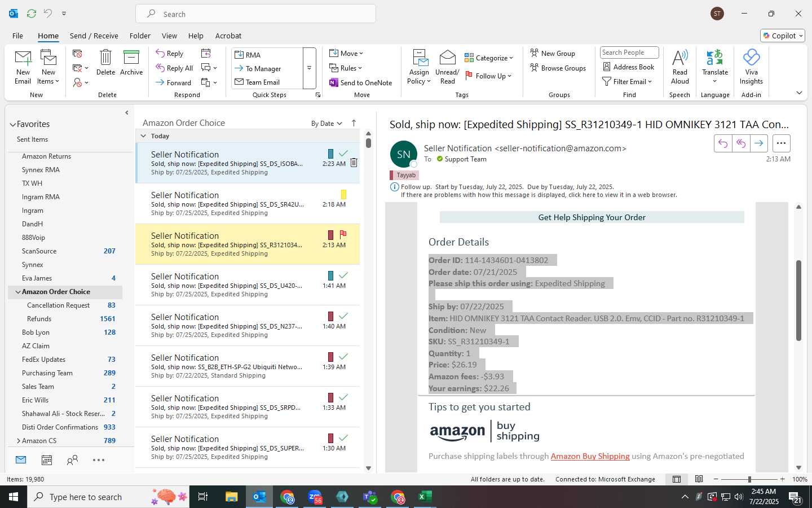This screenshot has height=508, width=812.
Task: Click the New Group icon
Action: point(534,53)
